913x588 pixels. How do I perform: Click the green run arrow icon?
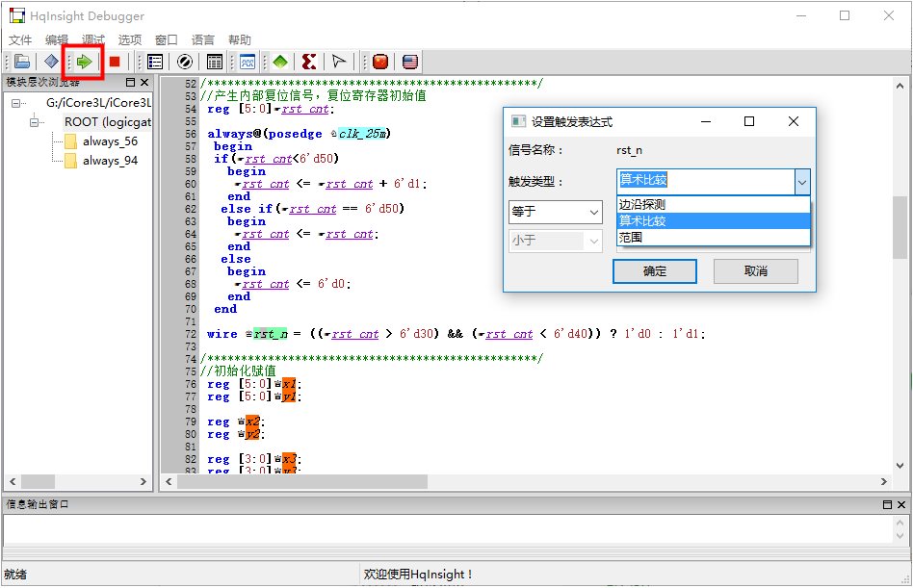pos(85,62)
